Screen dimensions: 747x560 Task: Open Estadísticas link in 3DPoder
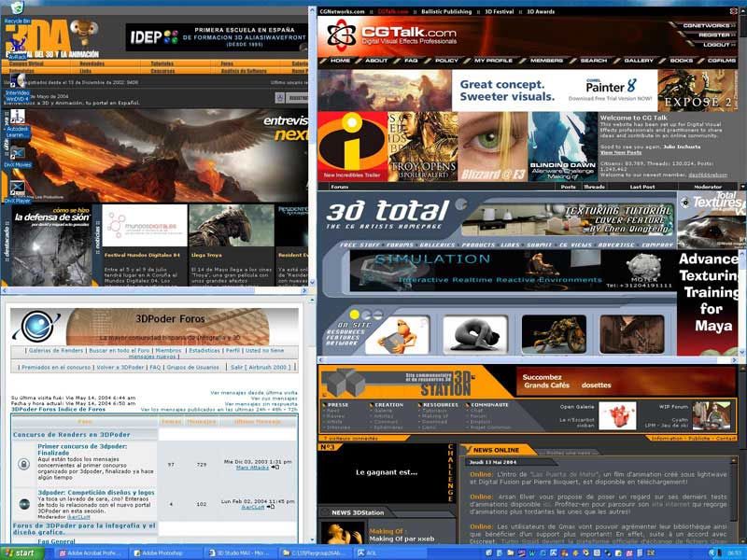pyautogui.click(x=204, y=351)
